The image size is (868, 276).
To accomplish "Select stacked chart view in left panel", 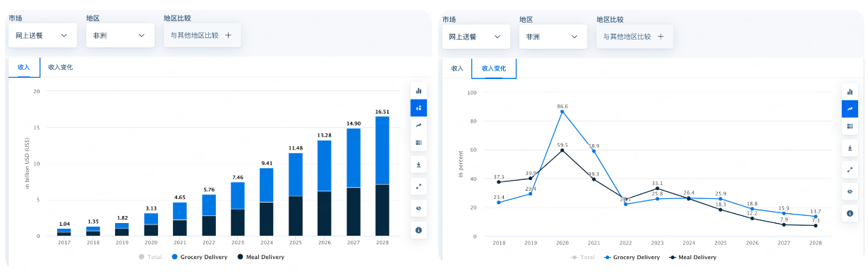I will [418, 108].
